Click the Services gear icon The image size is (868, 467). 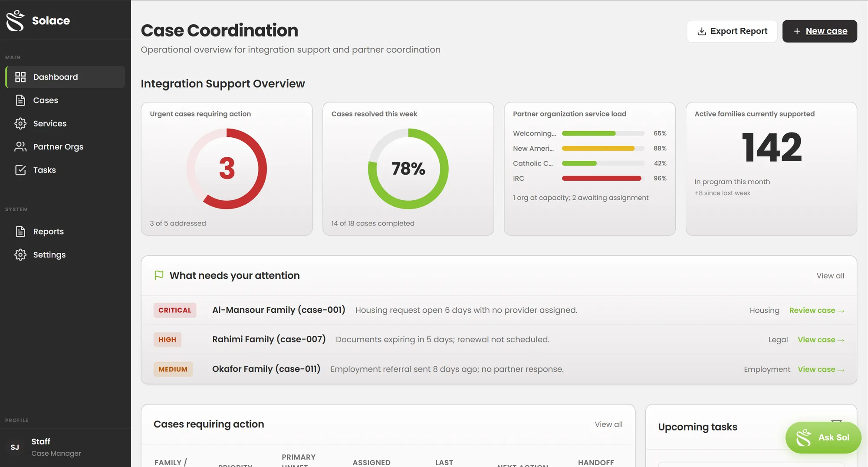pyautogui.click(x=20, y=123)
